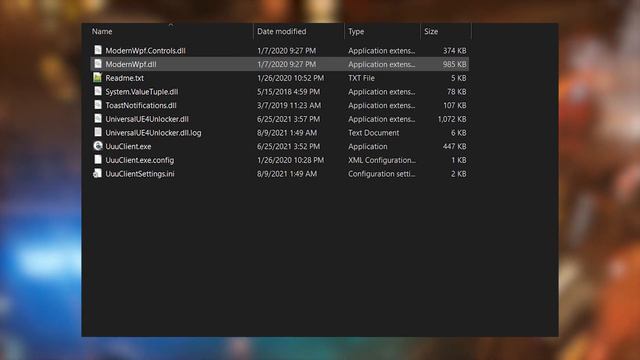Sort by the Date modified column header

[281, 31]
